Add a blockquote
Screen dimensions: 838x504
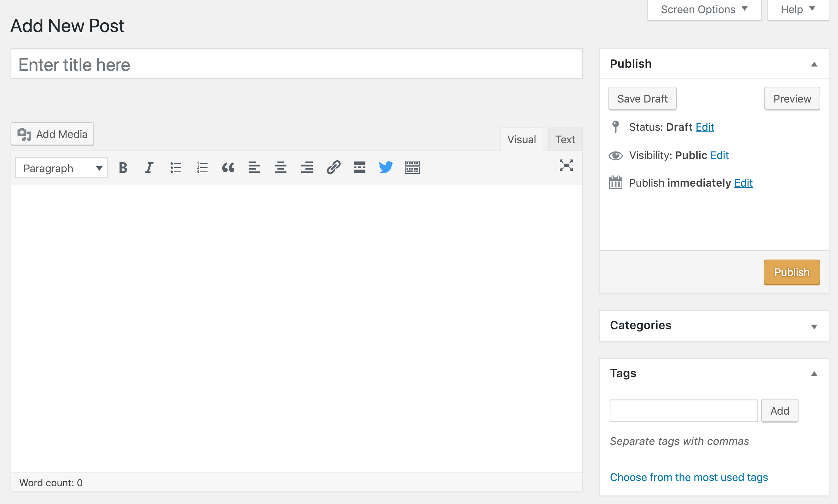(x=228, y=168)
